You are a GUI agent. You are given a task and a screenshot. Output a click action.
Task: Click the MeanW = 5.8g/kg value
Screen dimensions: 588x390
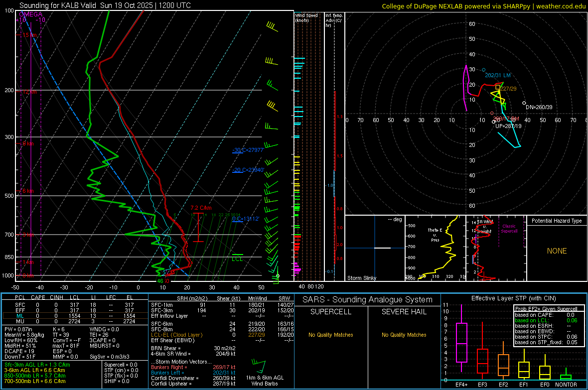24,335
